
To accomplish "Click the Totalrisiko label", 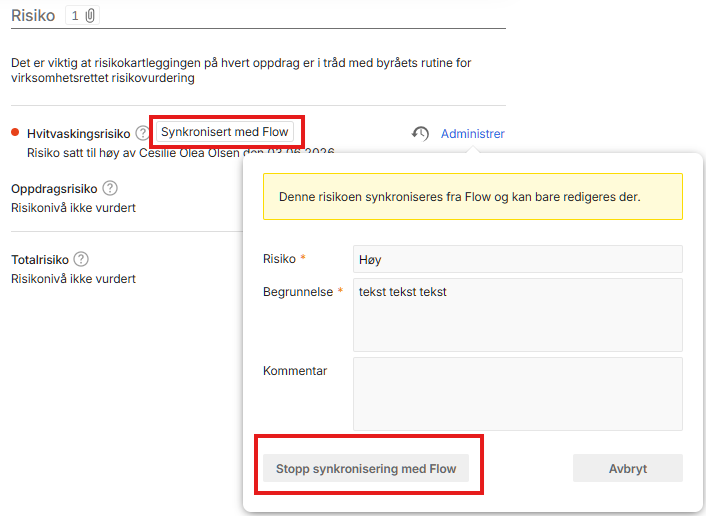I will (x=40, y=260).
